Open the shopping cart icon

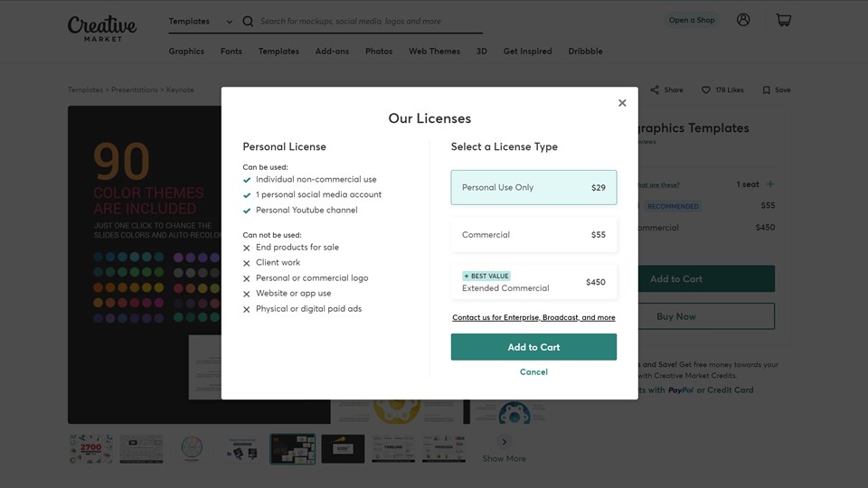tap(783, 20)
